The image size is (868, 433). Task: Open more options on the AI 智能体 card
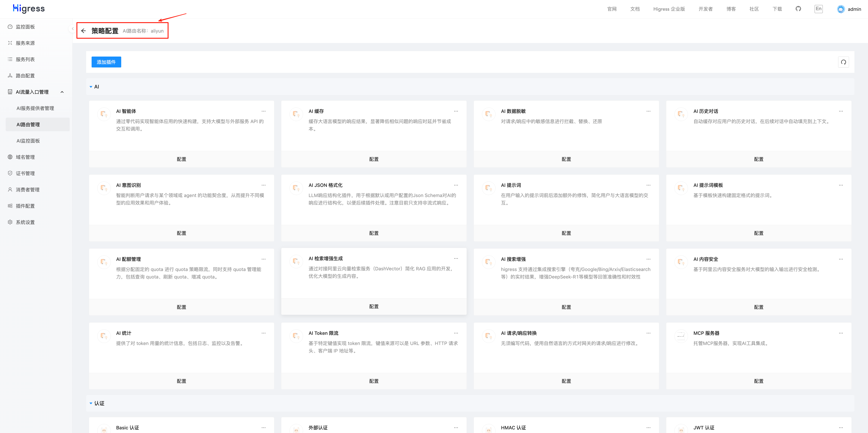tap(263, 111)
